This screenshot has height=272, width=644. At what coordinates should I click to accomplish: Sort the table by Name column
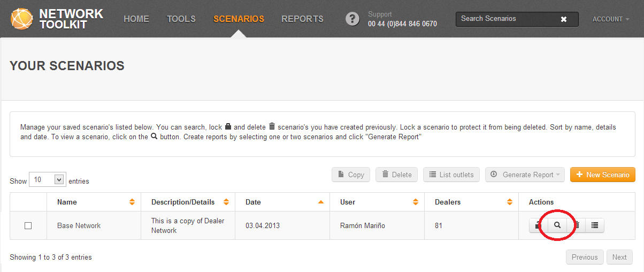coord(132,202)
